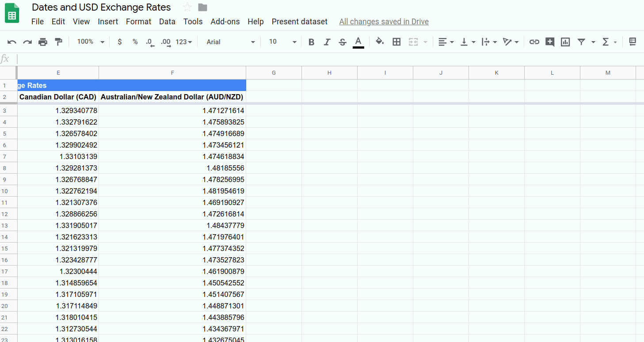Screen dimensions: 644x342
Task: Open the fill color picker
Action: click(x=379, y=42)
